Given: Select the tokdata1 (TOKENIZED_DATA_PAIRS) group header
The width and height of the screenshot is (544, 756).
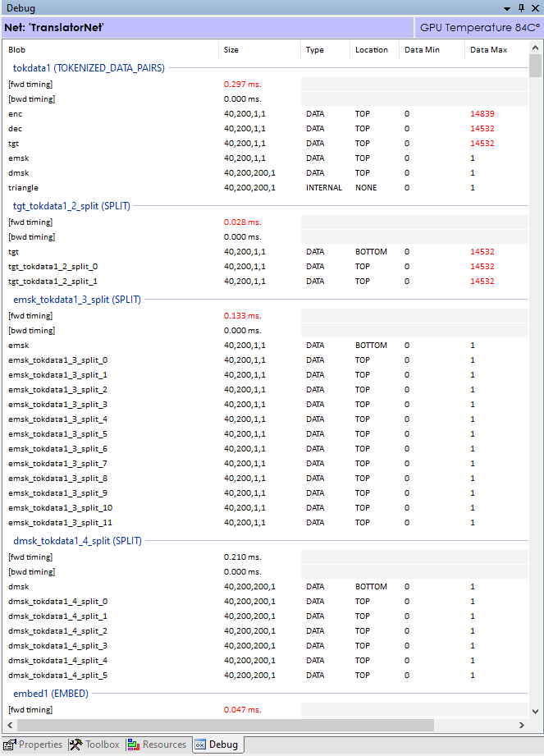Looking at the screenshot, I should [x=89, y=68].
